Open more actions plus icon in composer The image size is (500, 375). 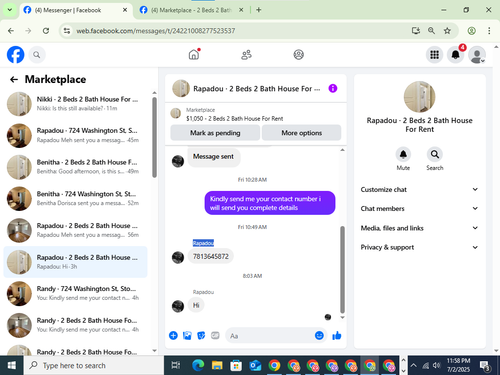173,335
